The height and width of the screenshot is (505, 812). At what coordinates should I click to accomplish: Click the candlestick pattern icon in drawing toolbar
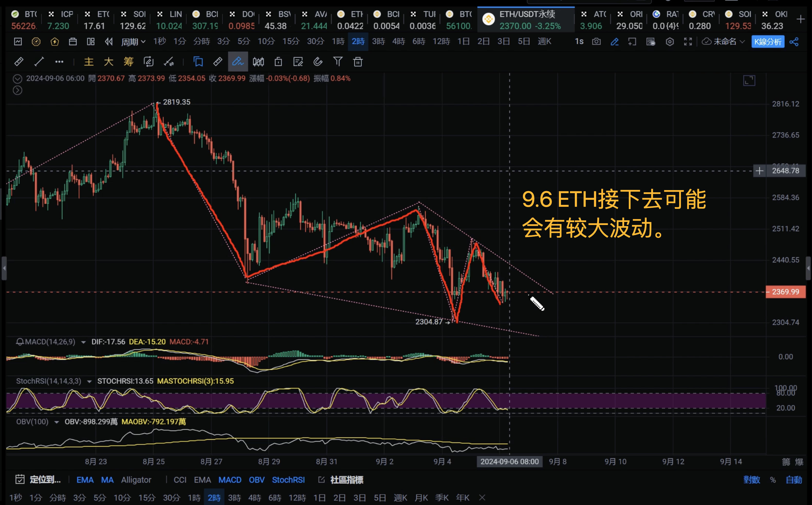(x=258, y=61)
